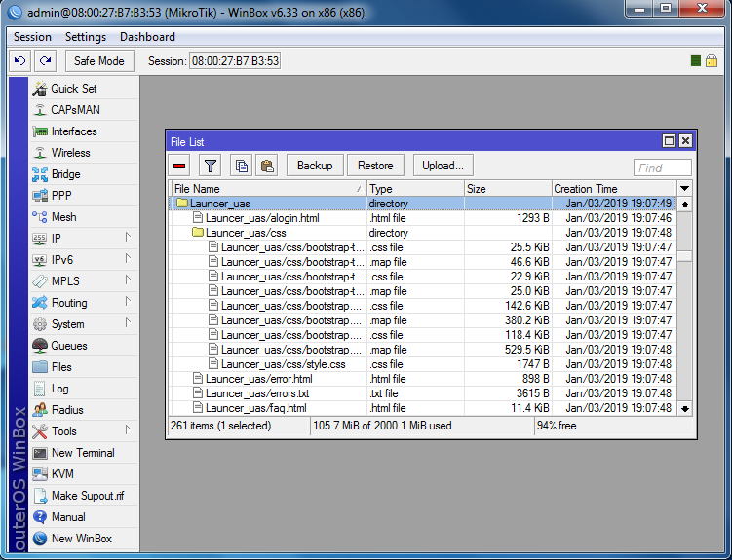
Task: Click the Upload... button
Action: click(443, 166)
